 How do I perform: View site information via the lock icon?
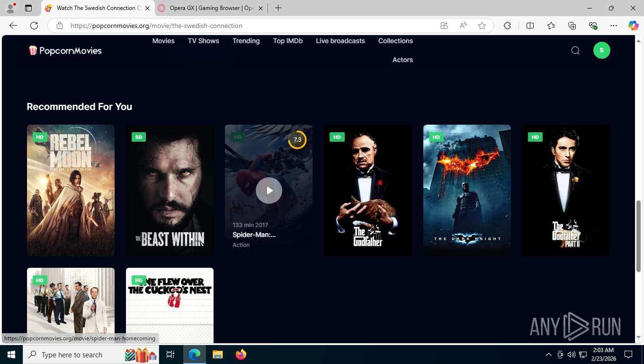[x=60, y=26]
